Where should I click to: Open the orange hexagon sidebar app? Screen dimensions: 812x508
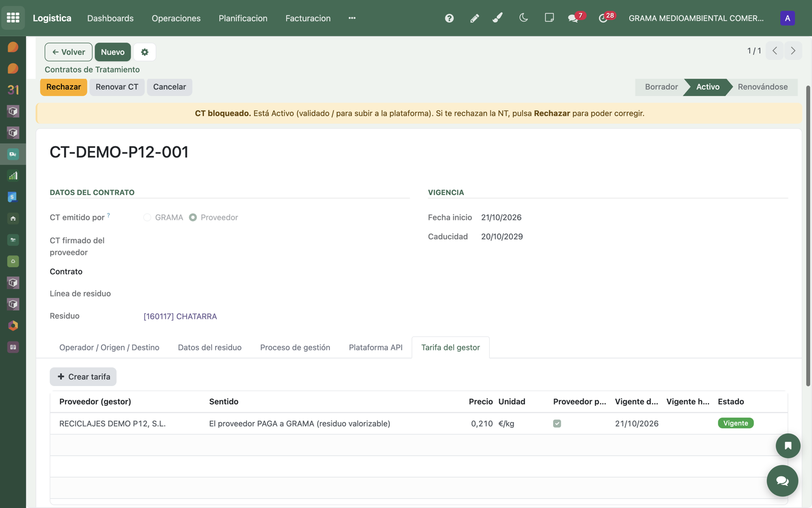point(13,326)
